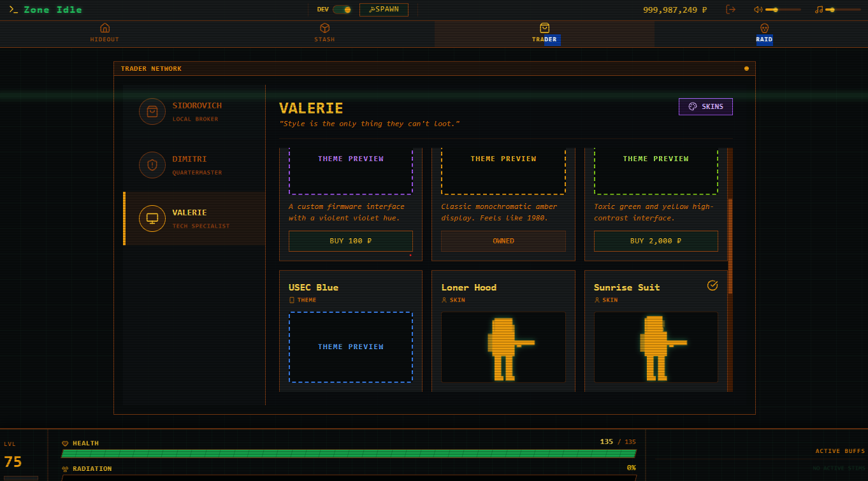Click the green theme preview box

pos(656,171)
